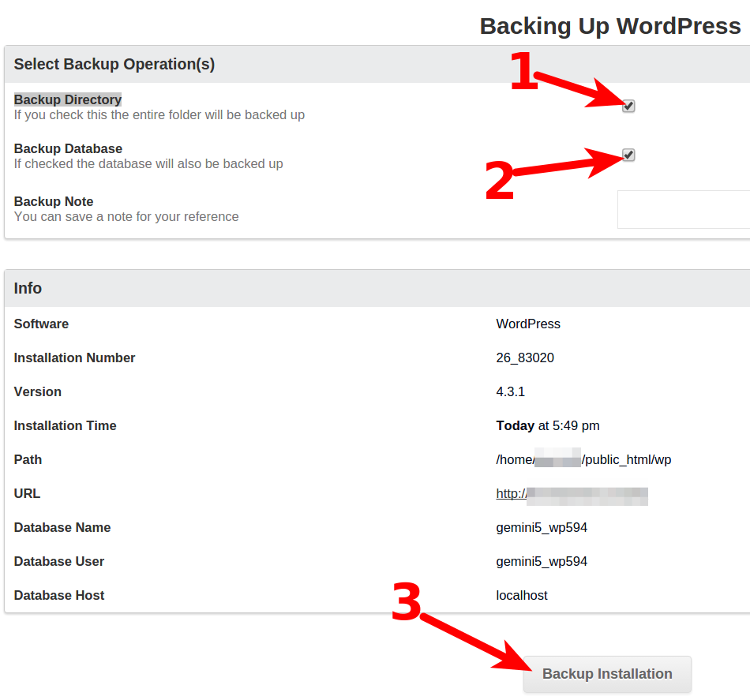This screenshot has width=750, height=700.
Task: Click the Software row label
Action: pos(41,324)
